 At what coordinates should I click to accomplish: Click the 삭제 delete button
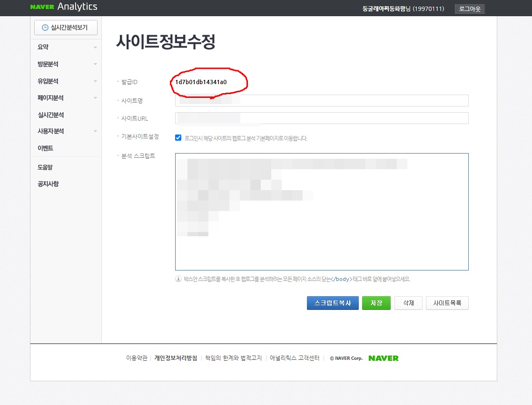coord(408,303)
